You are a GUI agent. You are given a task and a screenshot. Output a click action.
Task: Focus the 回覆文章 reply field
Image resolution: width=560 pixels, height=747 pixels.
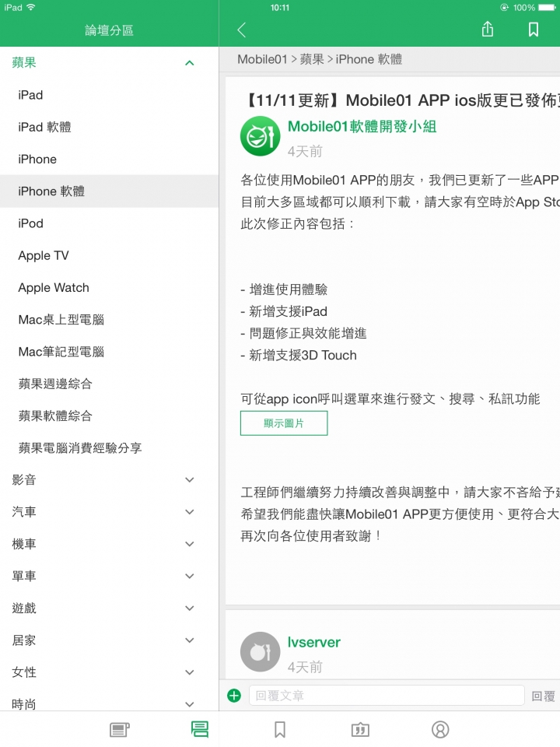(387, 696)
